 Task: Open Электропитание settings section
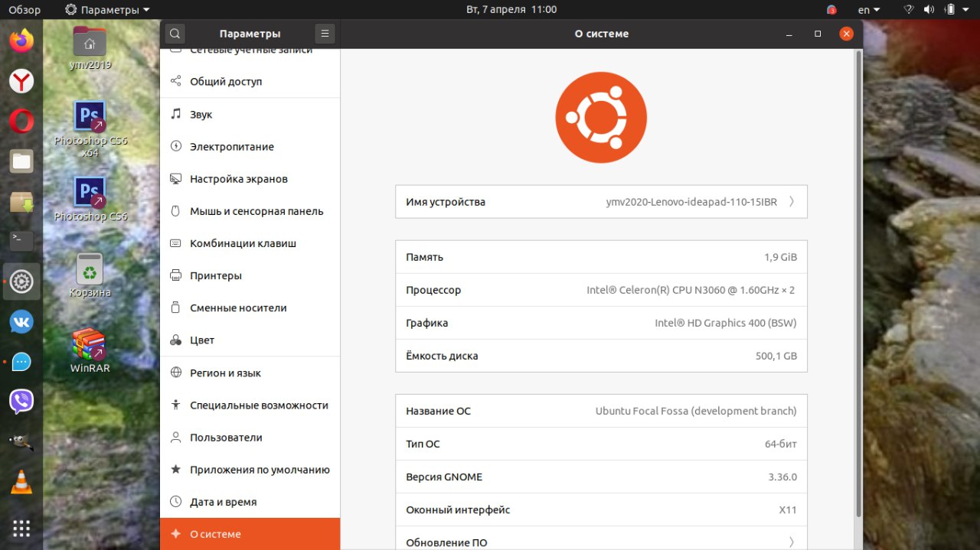(250, 147)
